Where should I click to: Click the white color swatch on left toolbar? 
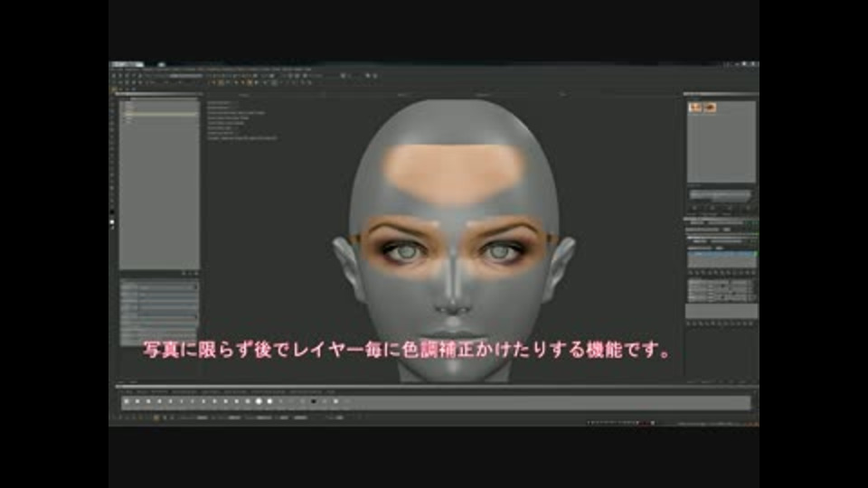(112, 222)
